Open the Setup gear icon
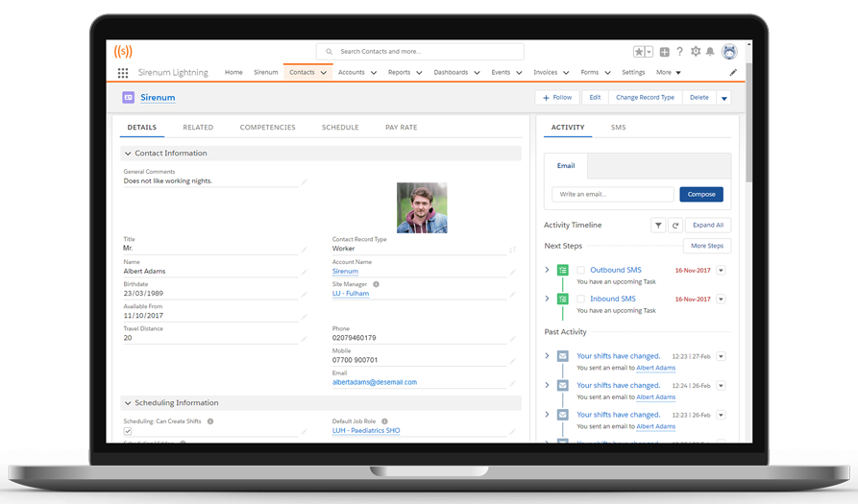The image size is (858, 504). tap(696, 52)
